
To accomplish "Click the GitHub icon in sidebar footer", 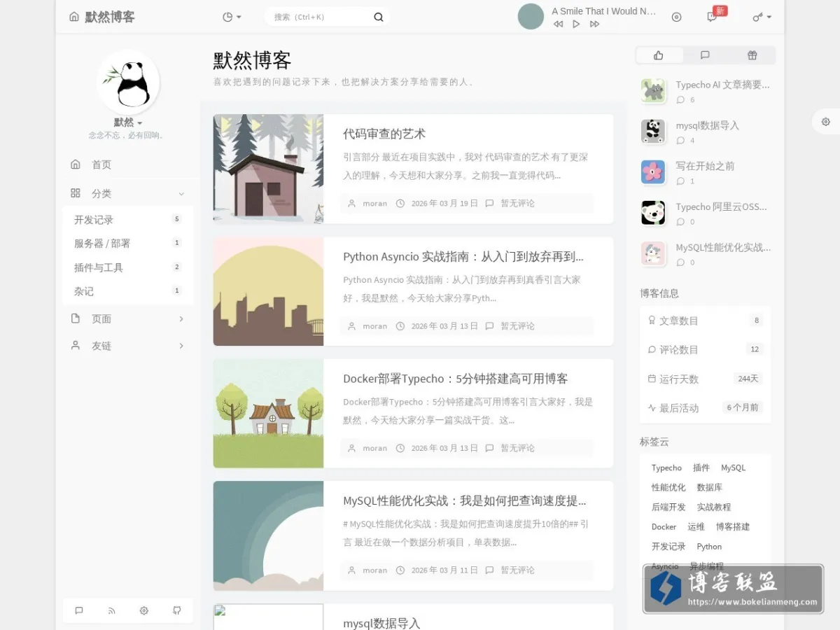I will pos(177,610).
